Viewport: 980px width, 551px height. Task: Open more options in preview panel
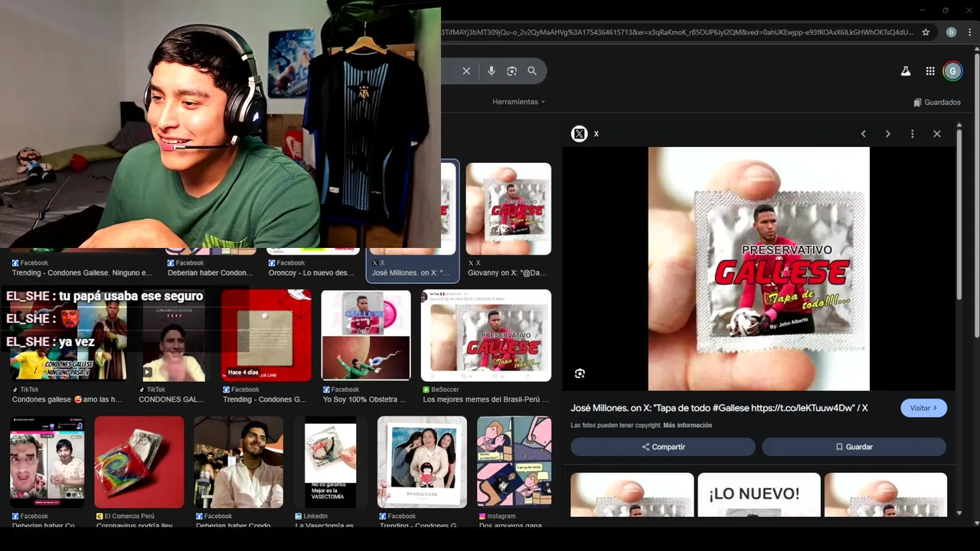point(913,134)
